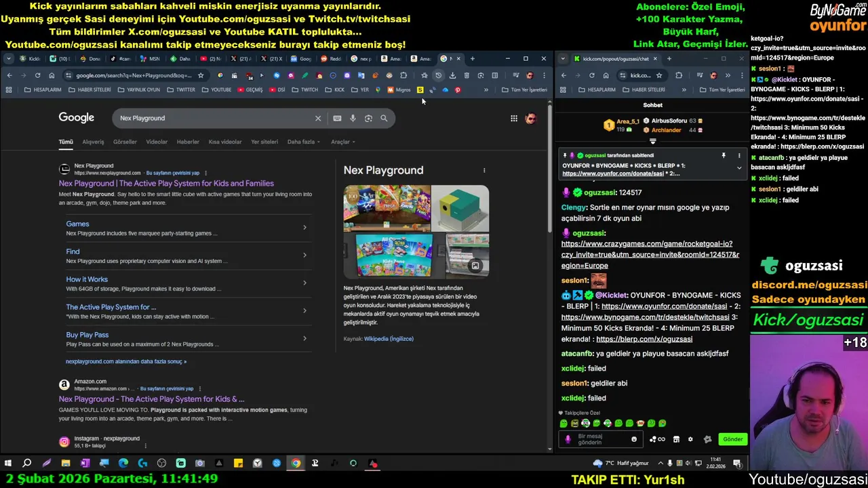Open the Google account avatar
The image size is (868, 488).
coord(530,119)
